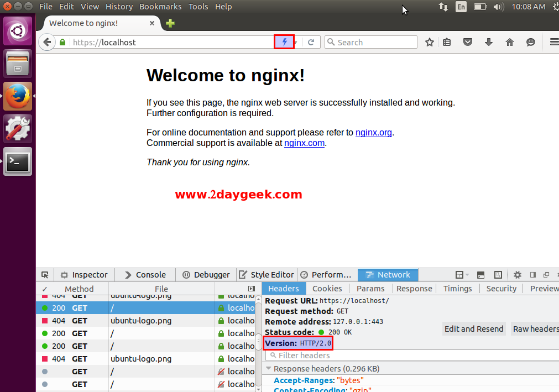This screenshot has width=559, height=392.
Task: Switch to the Inspector panel
Action: coord(84,275)
